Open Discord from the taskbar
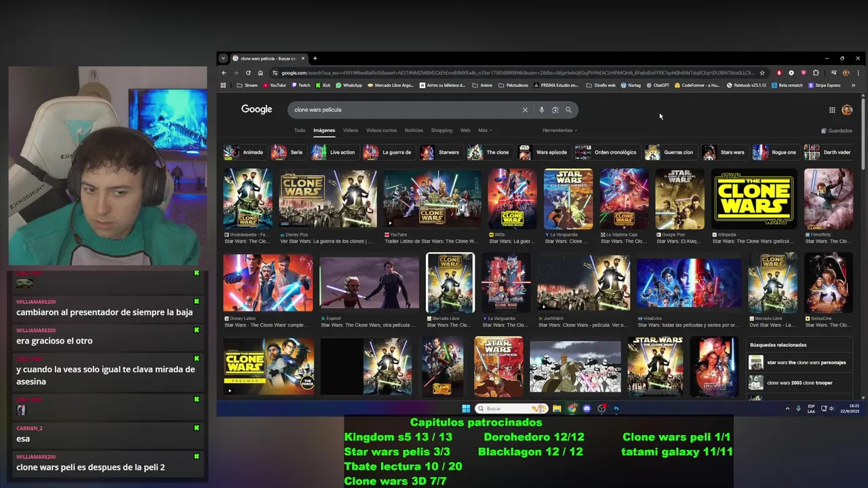Image resolution: width=868 pixels, height=488 pixels. (587, 409)
